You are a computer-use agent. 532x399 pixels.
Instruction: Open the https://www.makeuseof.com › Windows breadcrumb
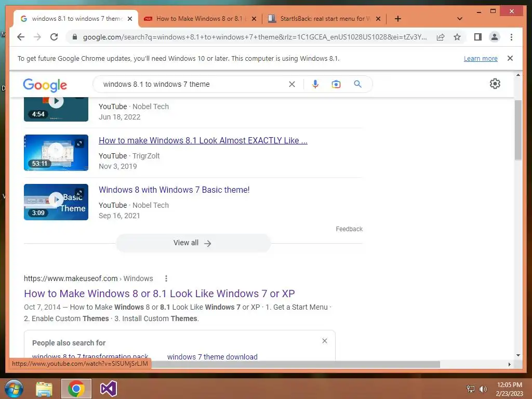[x=88, y=278]
